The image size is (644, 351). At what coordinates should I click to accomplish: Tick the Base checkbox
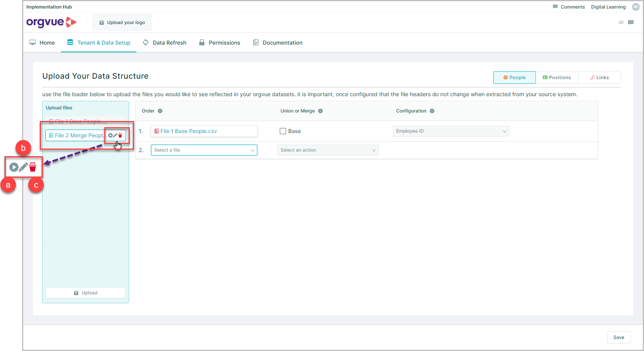click(x=283, y=131)
